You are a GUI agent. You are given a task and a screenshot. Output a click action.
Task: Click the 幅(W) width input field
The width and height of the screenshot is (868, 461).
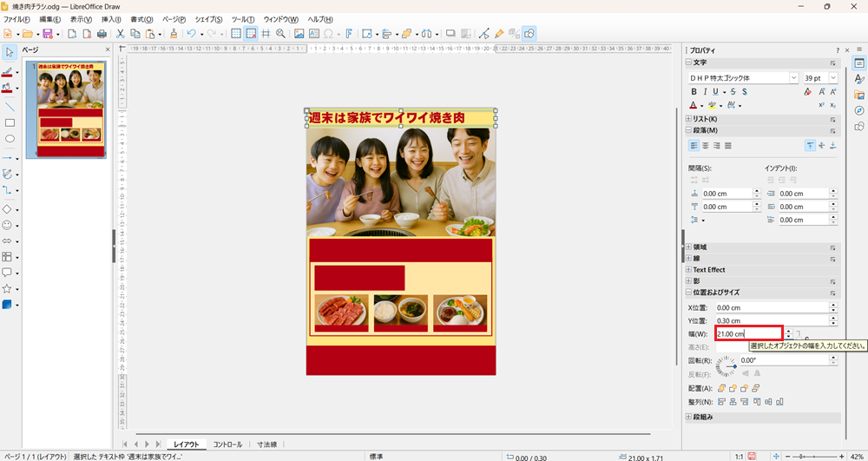pos(749,333)
